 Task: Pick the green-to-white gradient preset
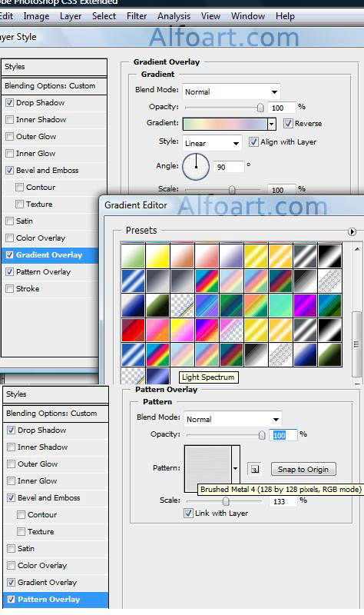tap(133, 256)
